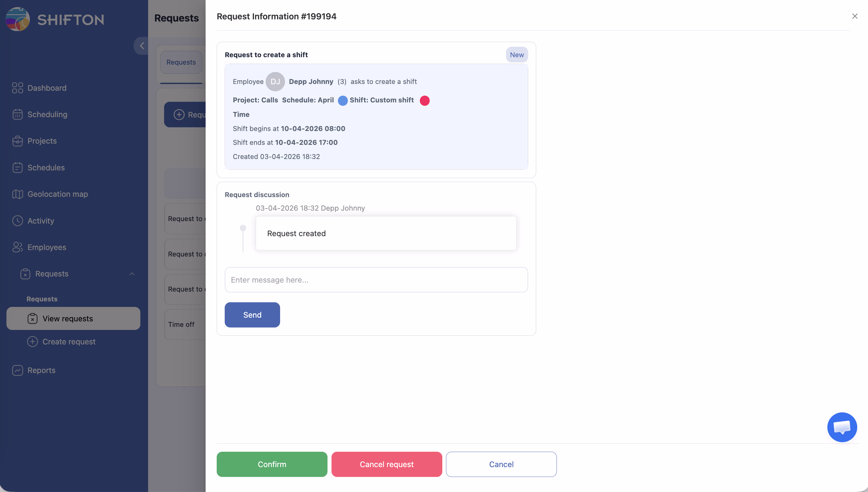Click the Shifton logo
868x492 pixels.
click(55, 20)
